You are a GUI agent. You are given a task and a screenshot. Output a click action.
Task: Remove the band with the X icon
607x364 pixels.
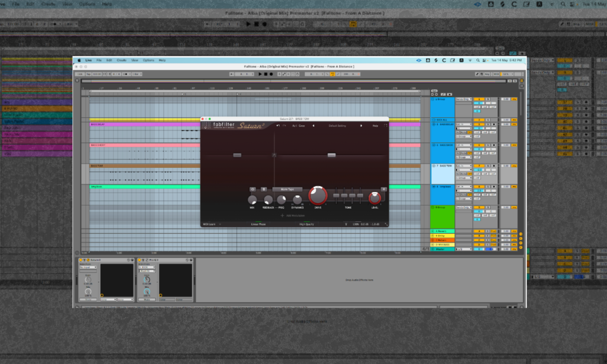[384, 189]
